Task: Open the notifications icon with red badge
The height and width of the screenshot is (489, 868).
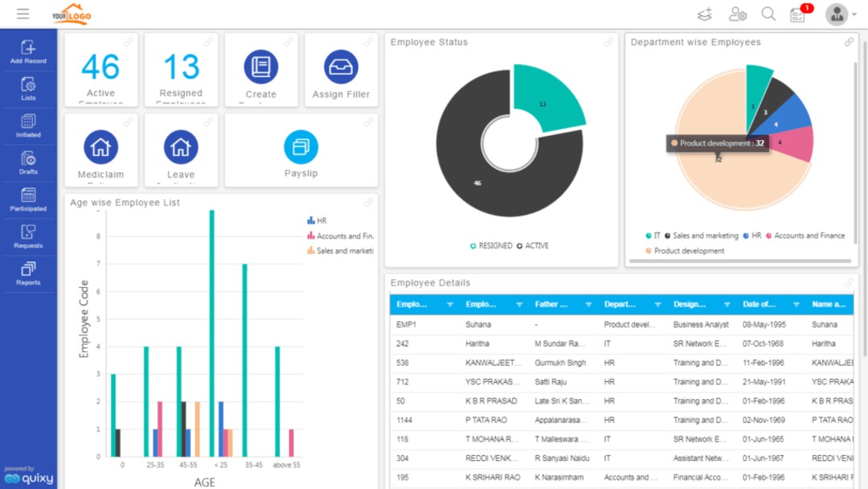Action: pyautogui.click(x=798, y=14)
